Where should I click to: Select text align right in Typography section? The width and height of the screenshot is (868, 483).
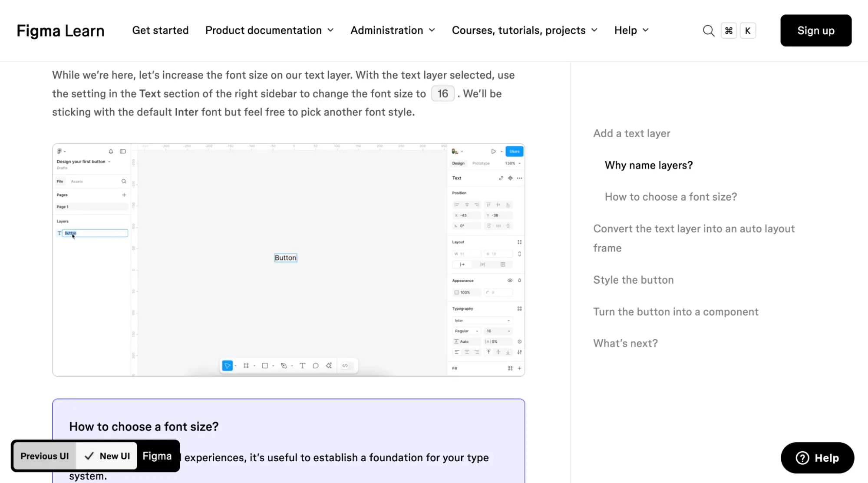click(x=477, y=352)
